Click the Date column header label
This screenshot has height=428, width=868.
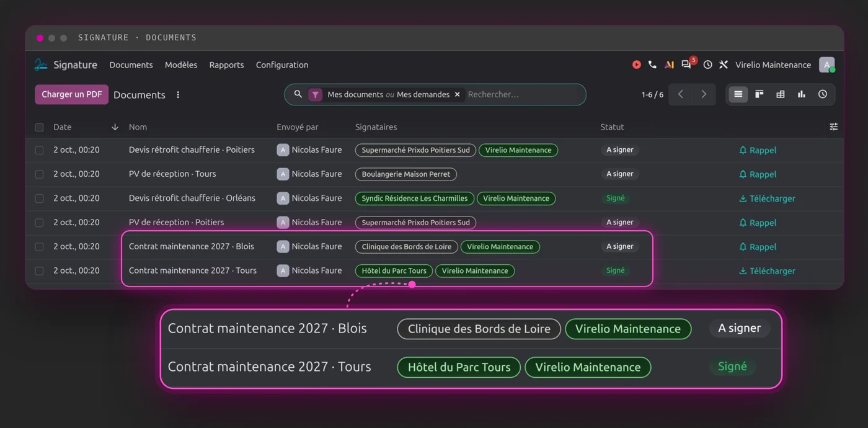click(62, 127)
